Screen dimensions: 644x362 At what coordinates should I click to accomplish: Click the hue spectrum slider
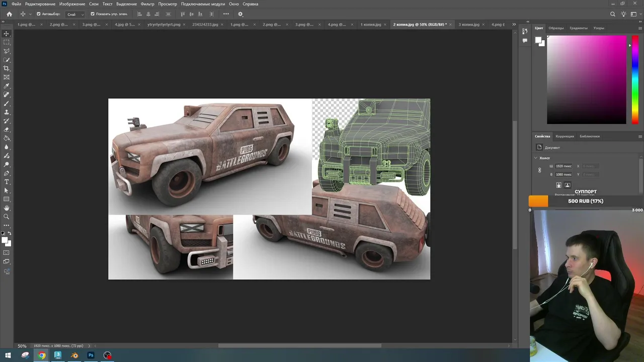click(636, 80)
